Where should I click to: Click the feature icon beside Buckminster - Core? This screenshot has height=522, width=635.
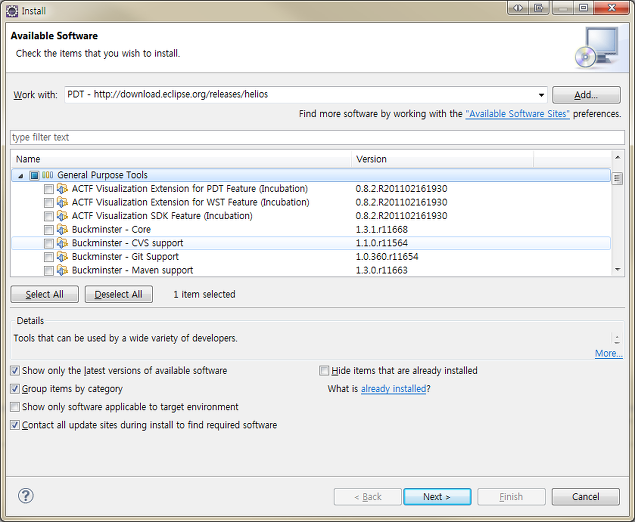coord(62,230)
